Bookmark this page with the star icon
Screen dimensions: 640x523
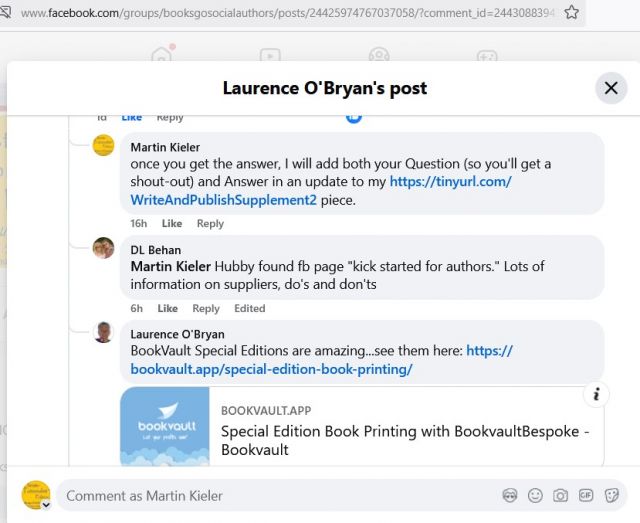pos(571,12)
